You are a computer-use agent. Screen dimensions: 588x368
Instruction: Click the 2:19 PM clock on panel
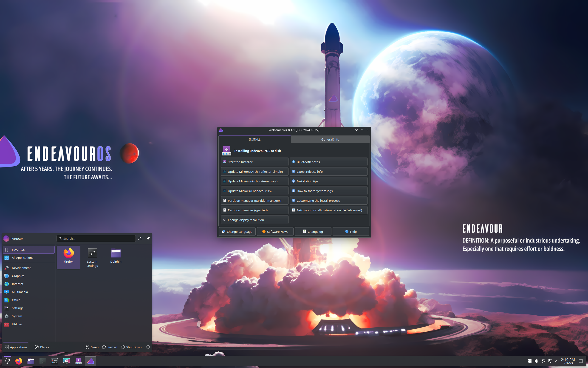(x=568, y=361)
